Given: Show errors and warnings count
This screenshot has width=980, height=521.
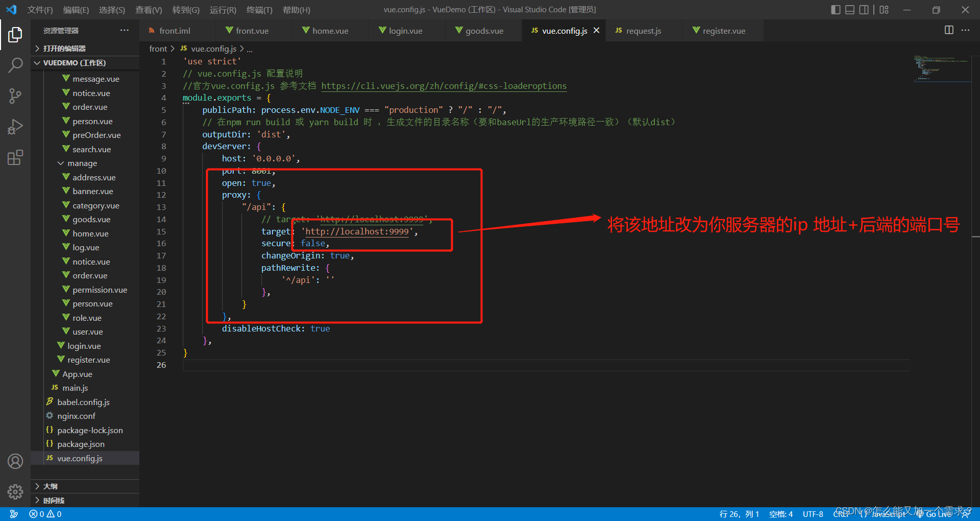Looking at the screenshot, I should (45, 514).
